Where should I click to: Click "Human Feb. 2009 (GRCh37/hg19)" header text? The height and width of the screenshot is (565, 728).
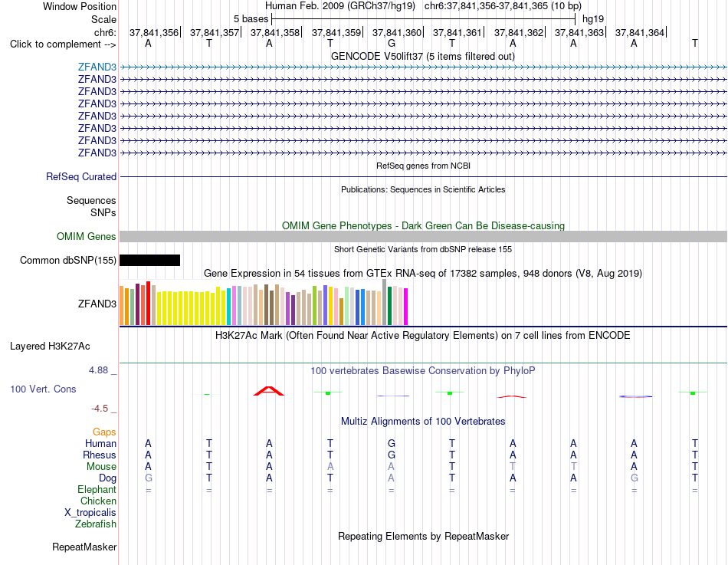click(x=342, y=6)
